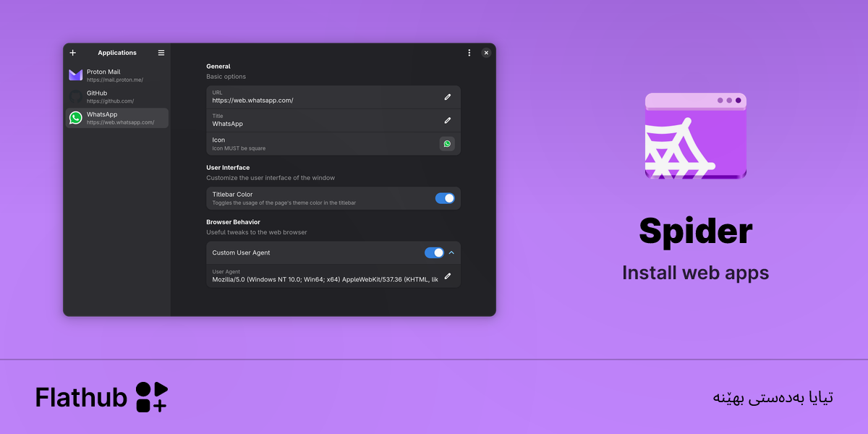Screen dimensions: 868x434
Task: Disable the Custom User Agent switch
Action: pyautogui.click(x=434, y=252)
